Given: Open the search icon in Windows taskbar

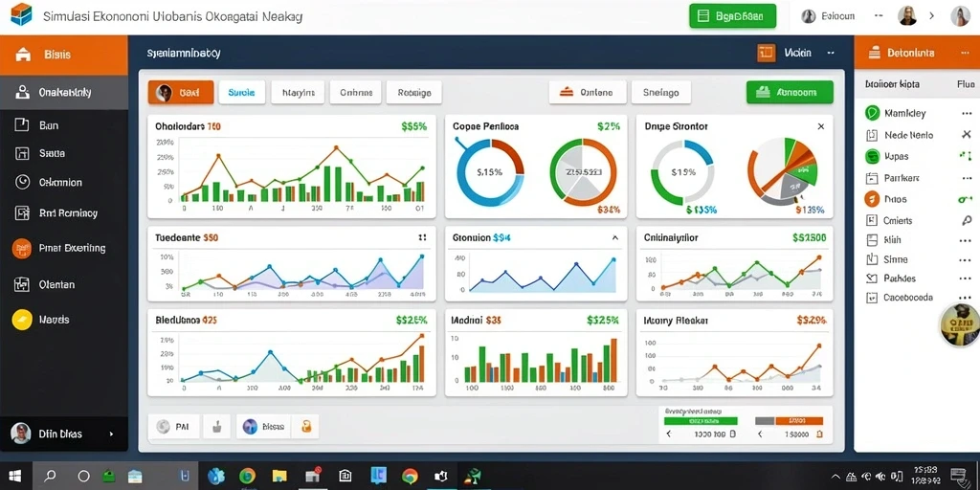Looking at the screenshot, I should click(50, 477).
